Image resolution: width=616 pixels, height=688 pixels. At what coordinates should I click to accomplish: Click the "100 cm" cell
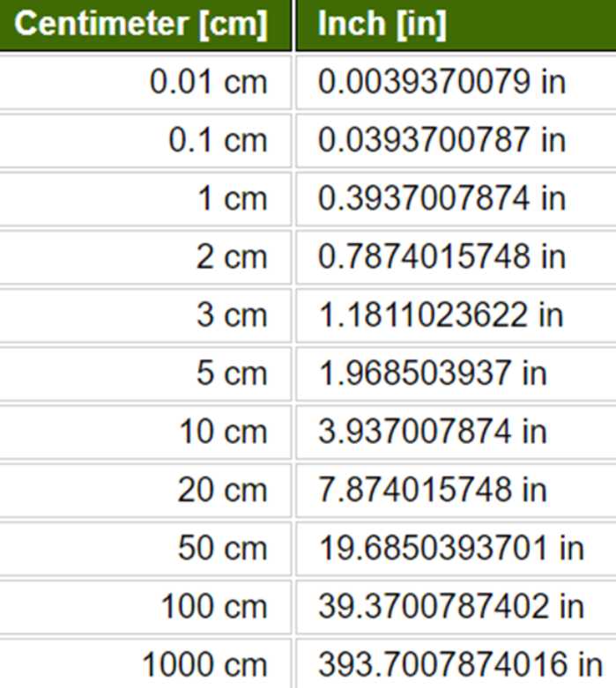click(x=145, y=607)
